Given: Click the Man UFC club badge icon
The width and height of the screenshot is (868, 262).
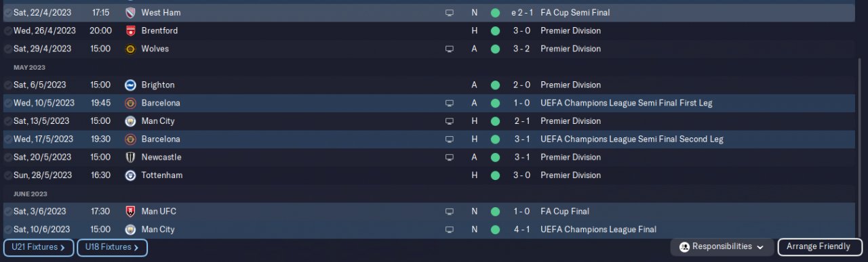Looking at the screenshot, I should pos(131,211).
